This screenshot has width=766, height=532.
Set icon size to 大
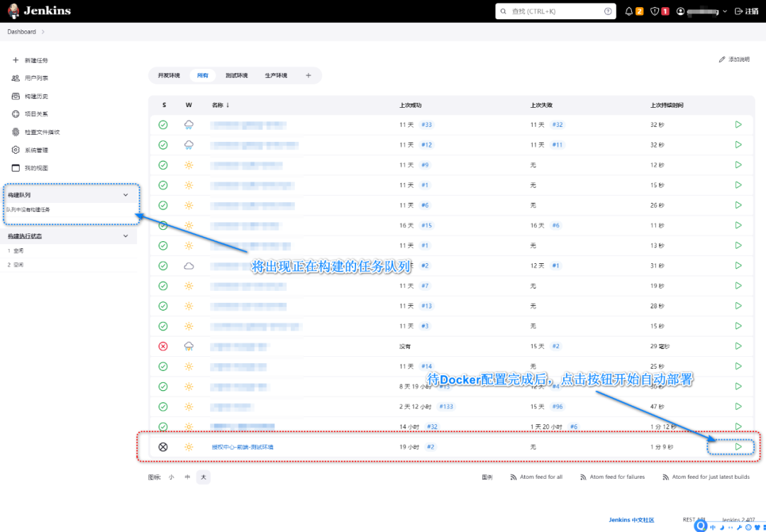(204, 477)
